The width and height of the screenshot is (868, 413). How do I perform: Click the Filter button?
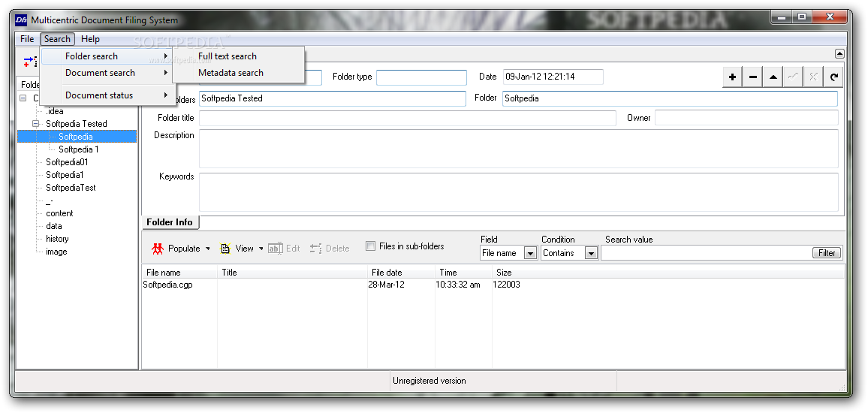coord(827,253)
